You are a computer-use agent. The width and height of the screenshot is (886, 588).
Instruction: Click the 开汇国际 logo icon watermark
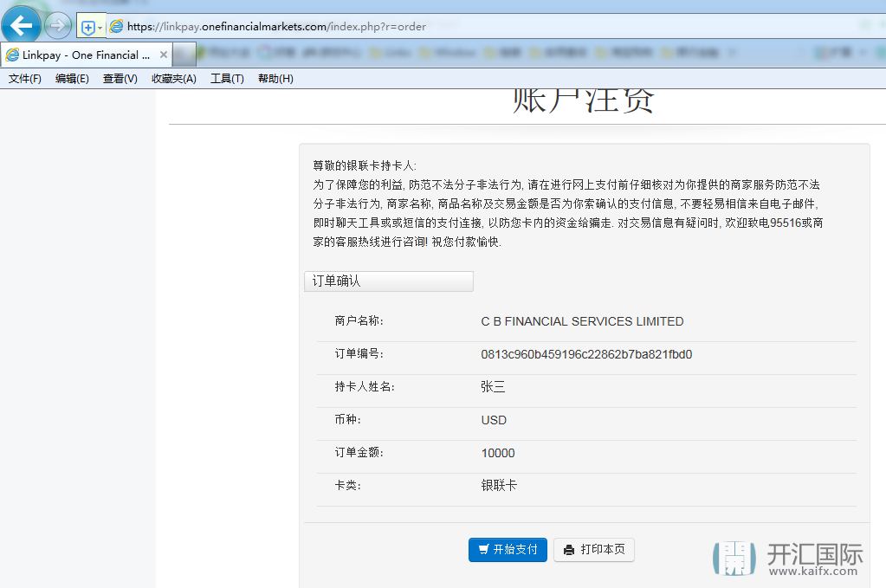tap(734, 559)
